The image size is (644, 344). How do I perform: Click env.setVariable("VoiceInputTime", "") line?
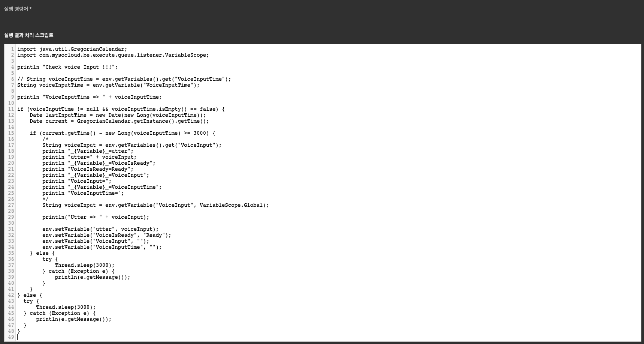click(102, 247)
